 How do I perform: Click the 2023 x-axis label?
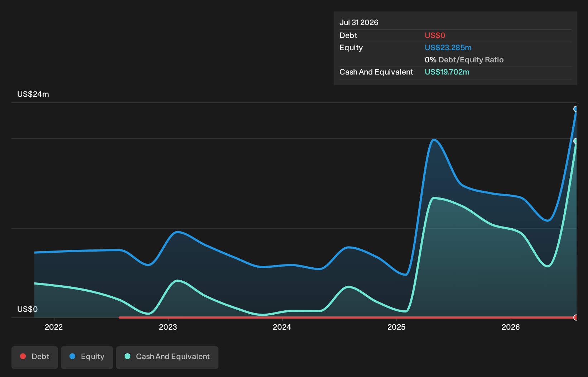168,327
